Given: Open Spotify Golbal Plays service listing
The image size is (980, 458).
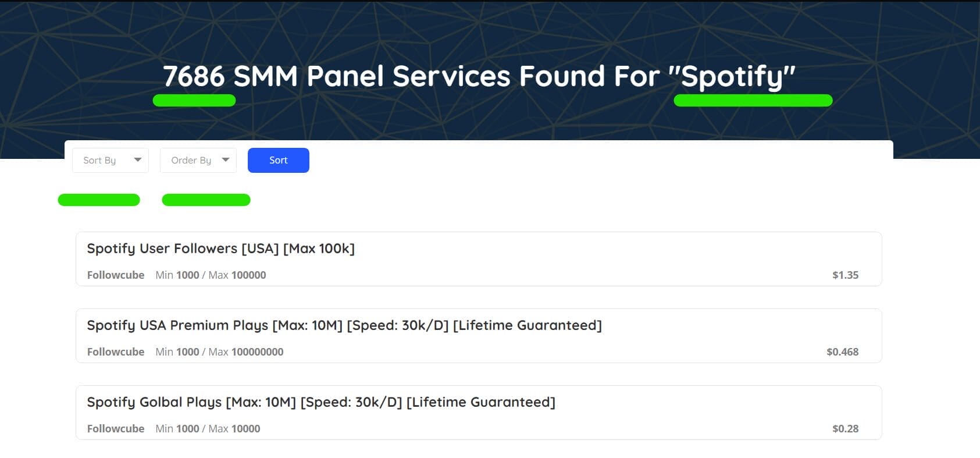Looking at the screenshot, I should click(320, 402).
